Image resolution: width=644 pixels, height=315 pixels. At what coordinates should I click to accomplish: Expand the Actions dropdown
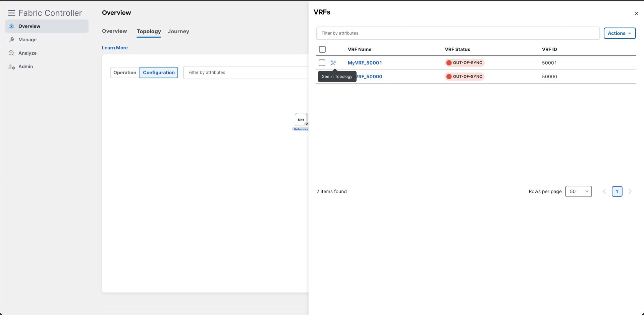pyautogui.click(x=620, y=33)
